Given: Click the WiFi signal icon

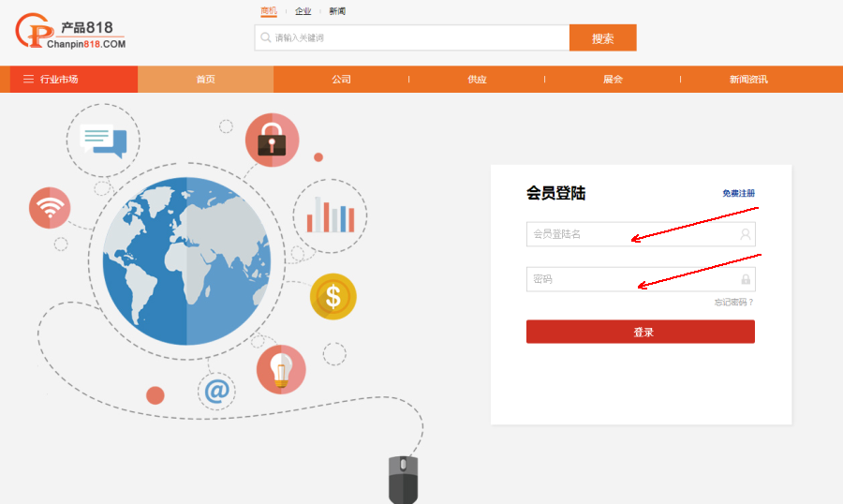Looking at the screenshot, I should coord(50,208).
